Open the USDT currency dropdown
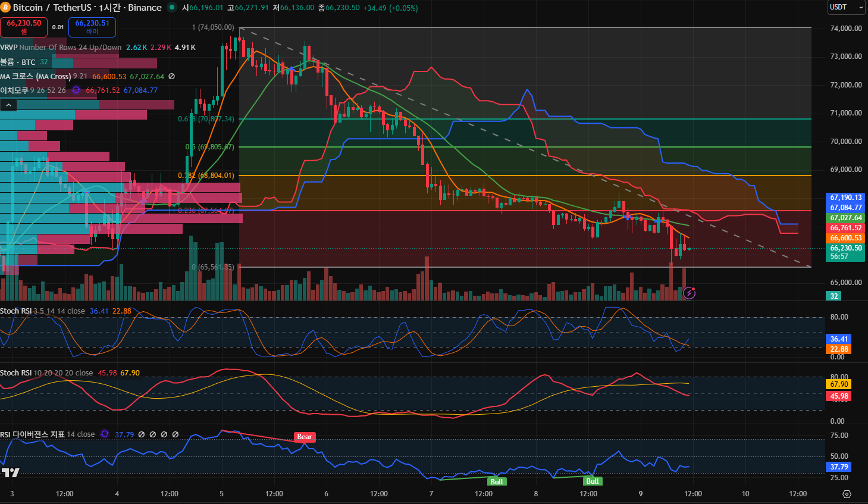 click(x=846, y=7)
